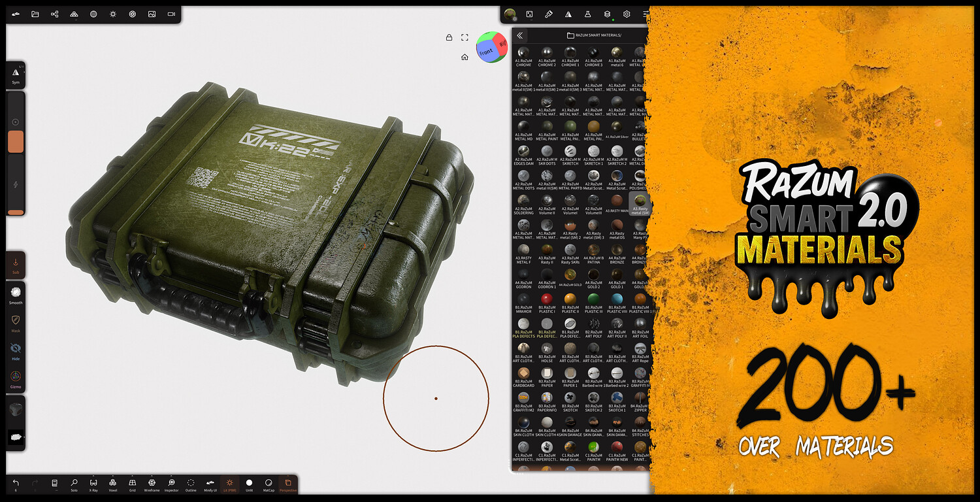This screenshot has width=980, height=502.
Task: Select the A1.RaZuM CHROME material
Action: pos(523,57)
